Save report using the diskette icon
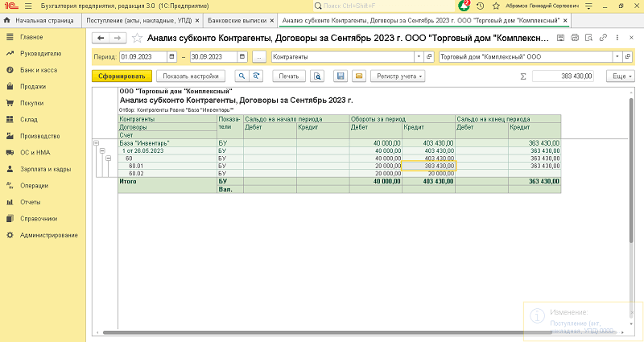This screenshot has width=644, height=342. 341,75
